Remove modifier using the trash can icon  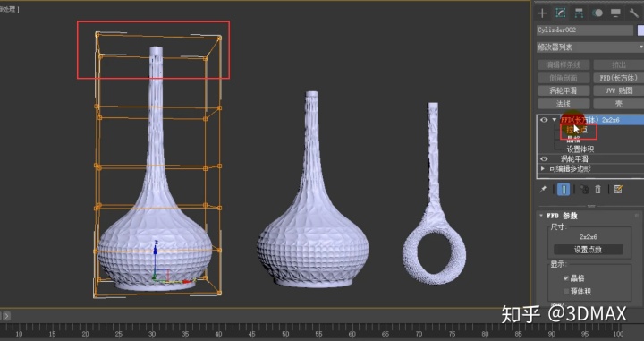pyautogui.click(x=598, y=190)
